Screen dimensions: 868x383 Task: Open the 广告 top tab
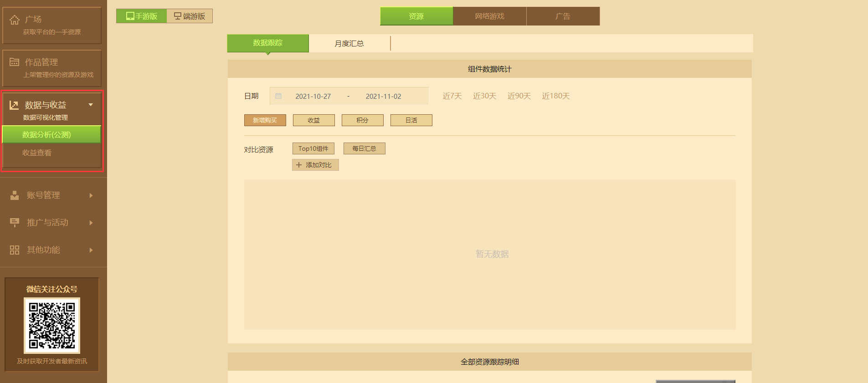coord(563,16)
